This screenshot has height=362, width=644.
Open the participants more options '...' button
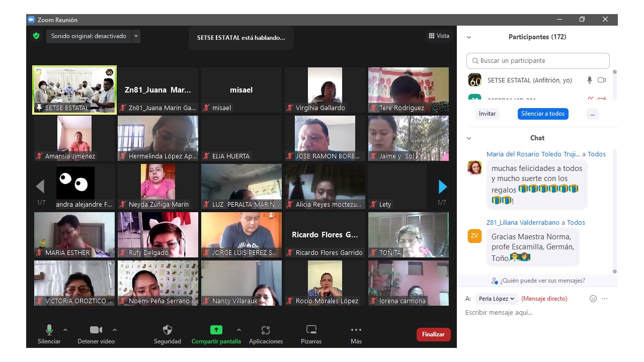(x=592, y=114)
